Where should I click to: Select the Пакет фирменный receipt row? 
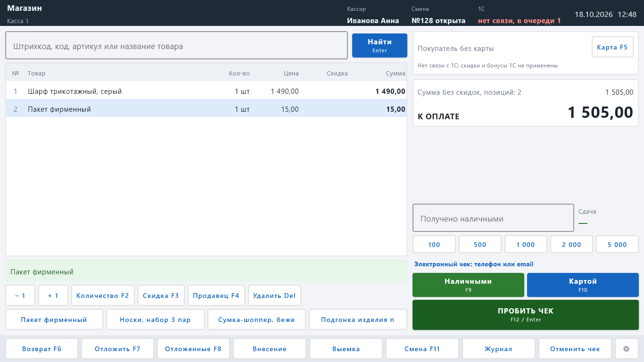tap(206, 109)
